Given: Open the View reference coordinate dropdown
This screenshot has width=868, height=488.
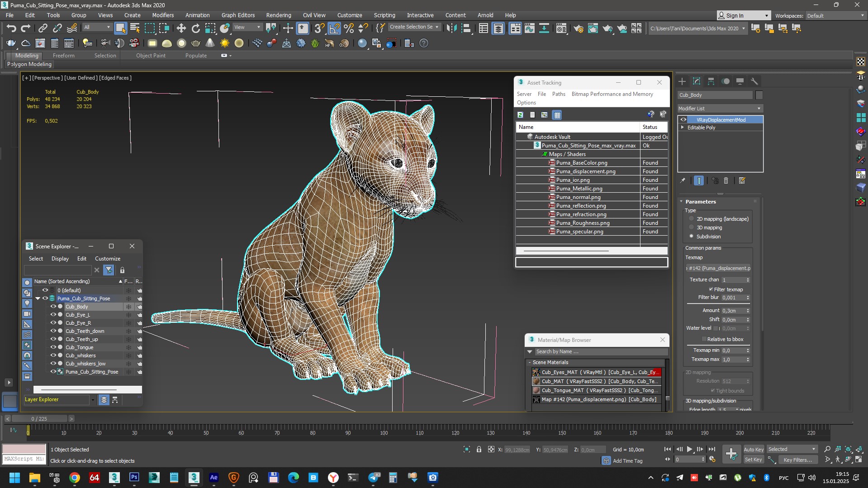Looking at the screenshot, I should (x=247, y=27).
